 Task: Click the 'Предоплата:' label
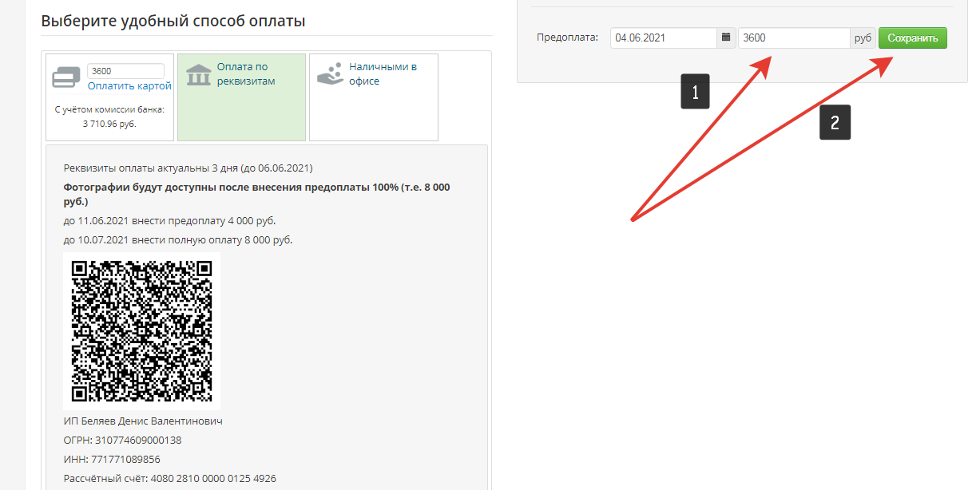point(567,38)
